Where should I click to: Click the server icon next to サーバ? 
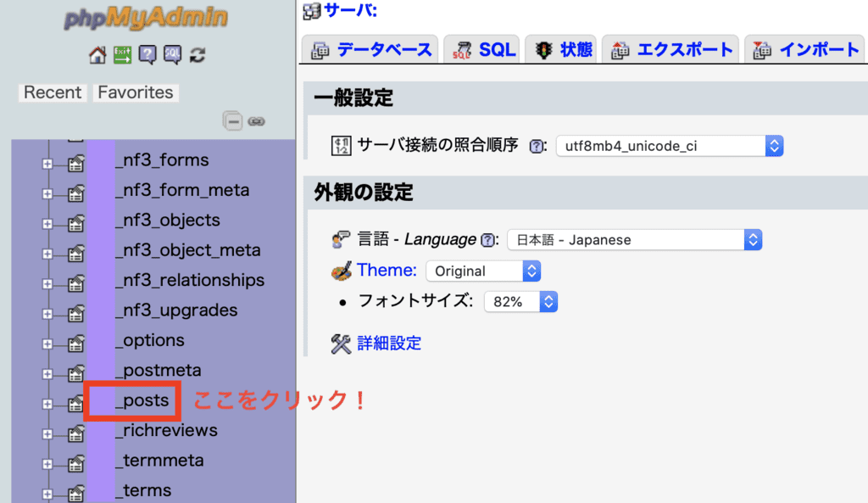pos(309,10)
